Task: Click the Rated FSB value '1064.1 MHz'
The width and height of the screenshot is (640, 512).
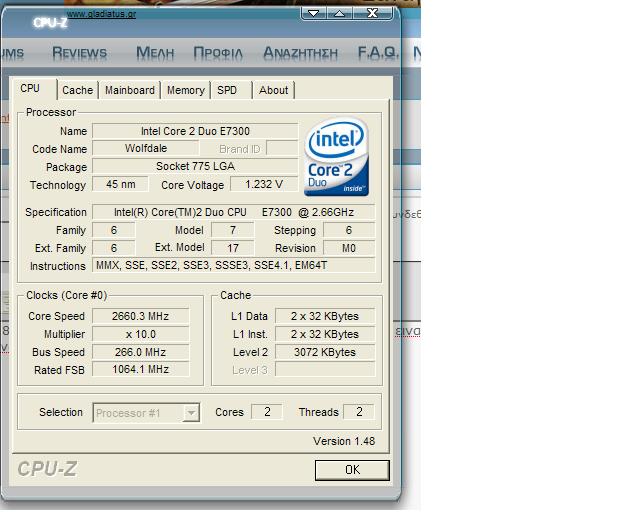Action: (x=140, y=370)
